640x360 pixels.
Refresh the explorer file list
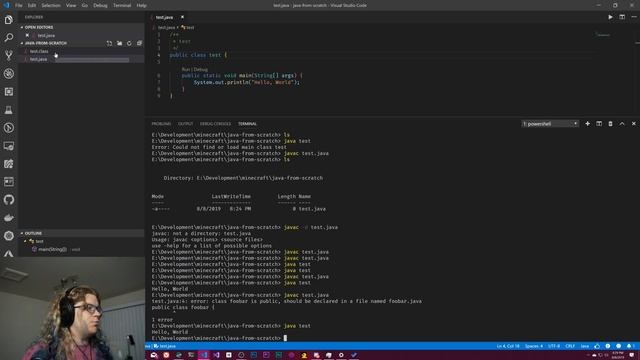pos(129,43)
